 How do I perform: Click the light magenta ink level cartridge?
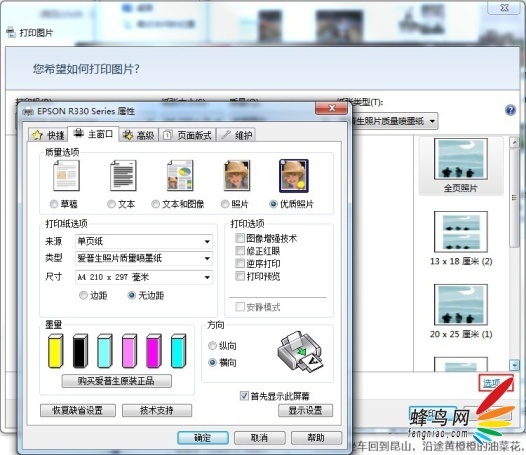129,351
